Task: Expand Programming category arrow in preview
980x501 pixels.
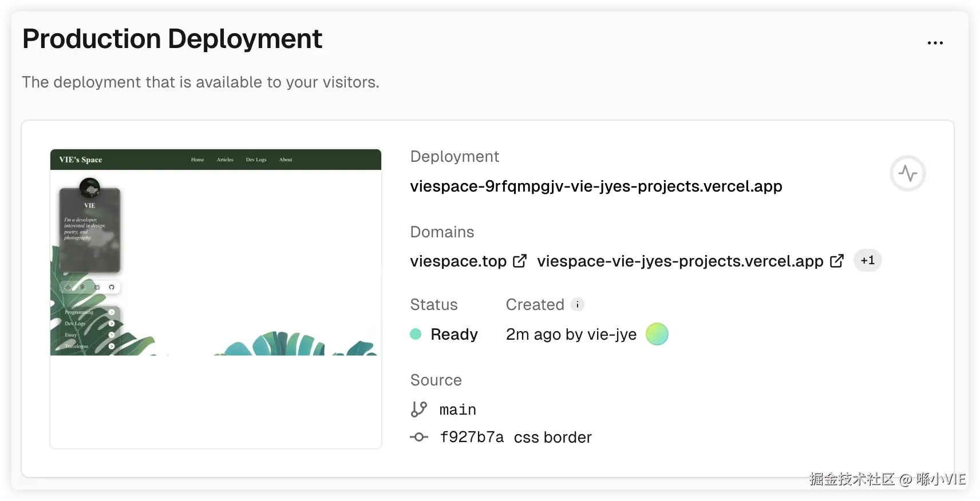Action: 112,312
